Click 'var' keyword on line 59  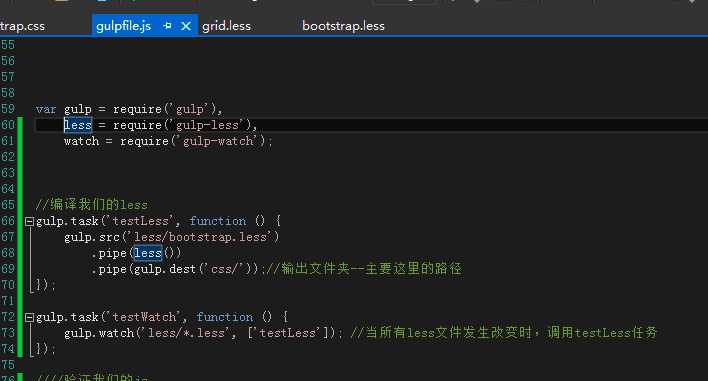46,109
